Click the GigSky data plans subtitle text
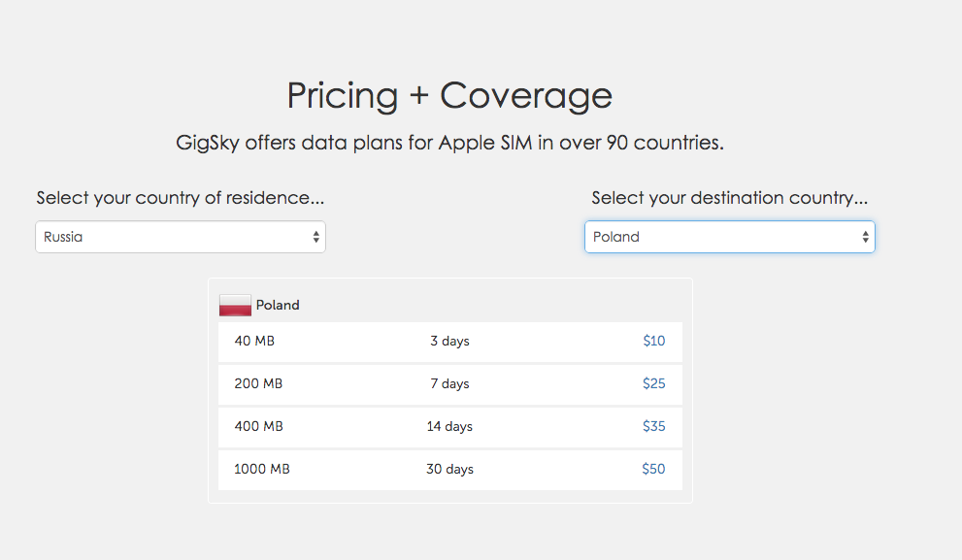Viewport: 962px width, 560px height. coord(449,143)
